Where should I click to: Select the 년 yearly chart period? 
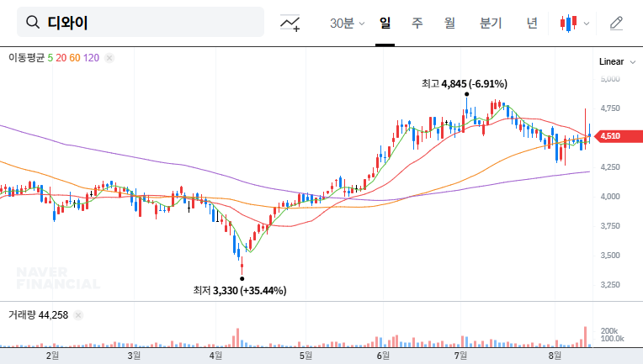coord(532,24)
